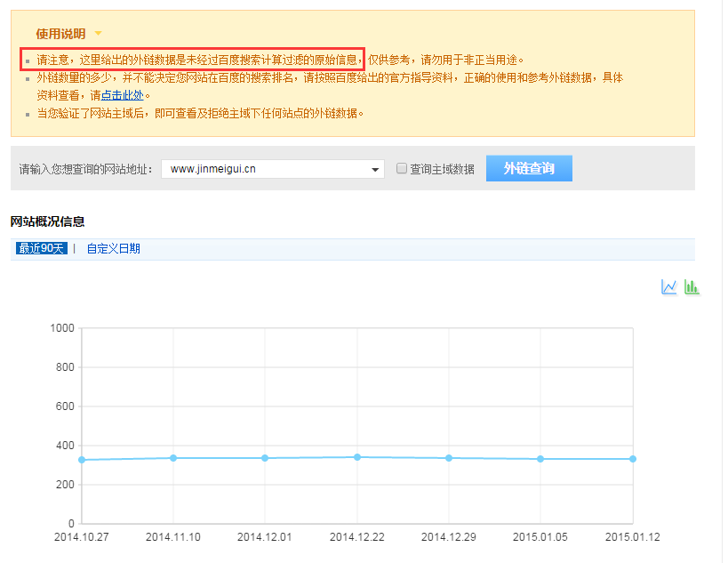Click the chart data point for 2014.10.27
Image resolution: width=728 pixels, height=563 pixels.
pos(82,460)
